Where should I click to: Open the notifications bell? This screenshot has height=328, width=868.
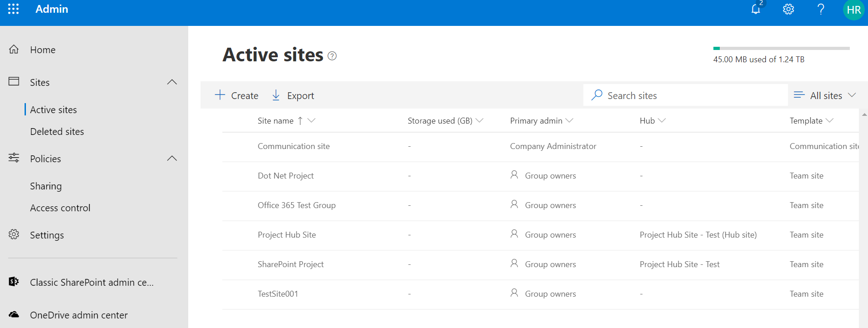click(x=756, y=9)
